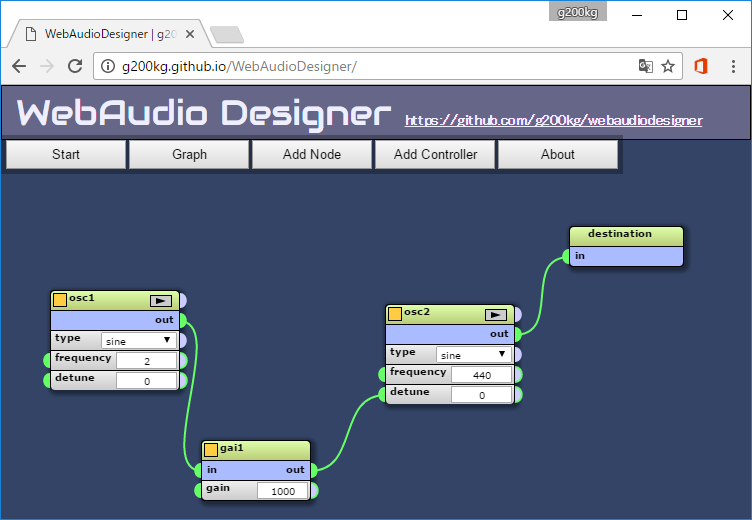
Task: Open the osc1 type dropdown
Action: coord(138,341)
